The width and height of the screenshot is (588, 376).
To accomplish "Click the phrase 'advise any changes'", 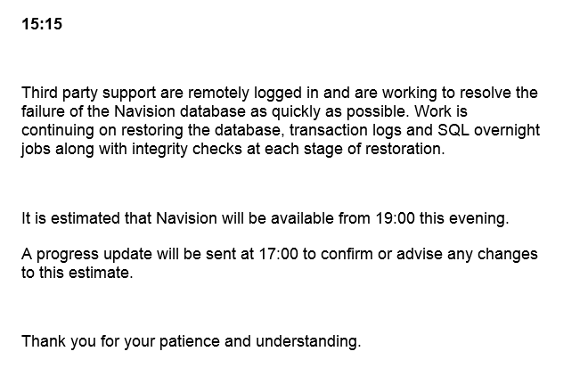I will (467, 254).
